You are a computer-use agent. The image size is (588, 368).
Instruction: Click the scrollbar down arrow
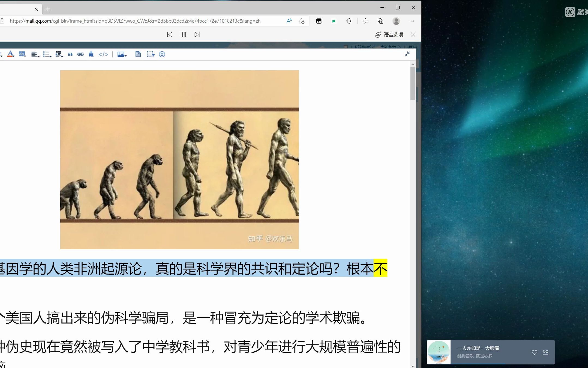tap(413, 366)
